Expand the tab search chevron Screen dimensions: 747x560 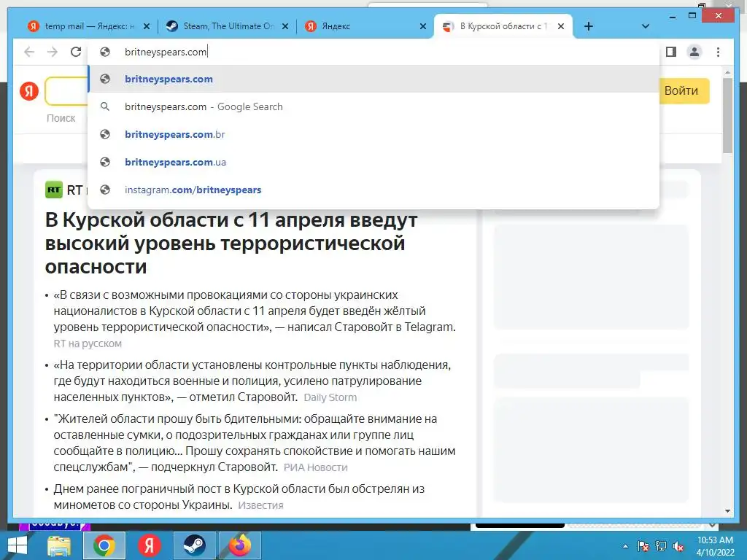(x=646, y=26)
